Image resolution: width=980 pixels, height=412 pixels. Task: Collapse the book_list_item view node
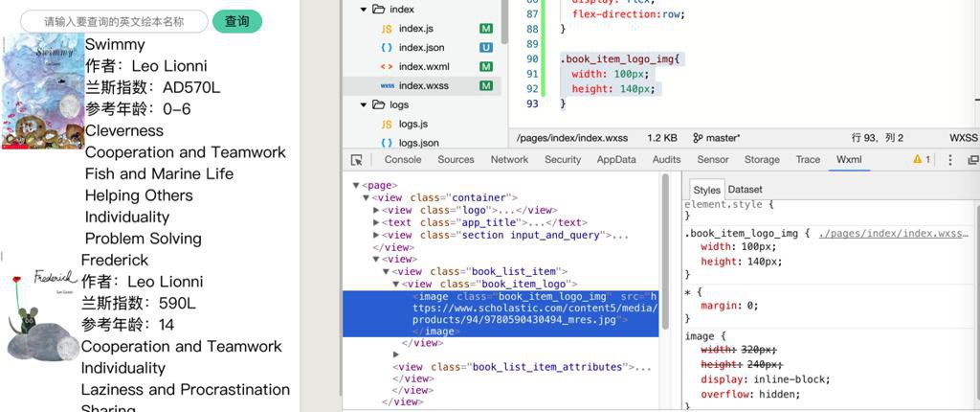click(387, 272)
